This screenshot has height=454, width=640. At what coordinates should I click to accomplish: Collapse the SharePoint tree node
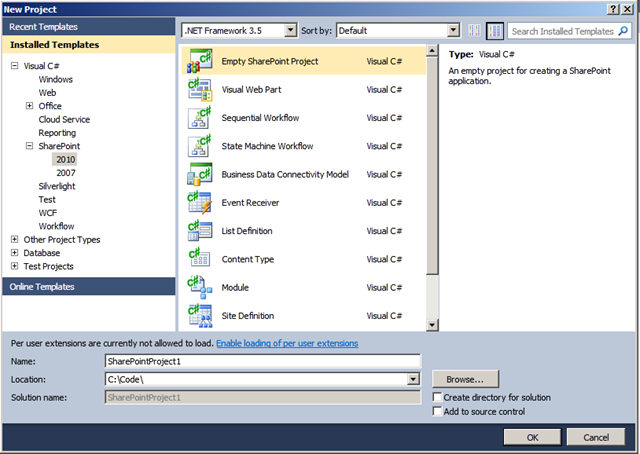(x=29, y=146)
